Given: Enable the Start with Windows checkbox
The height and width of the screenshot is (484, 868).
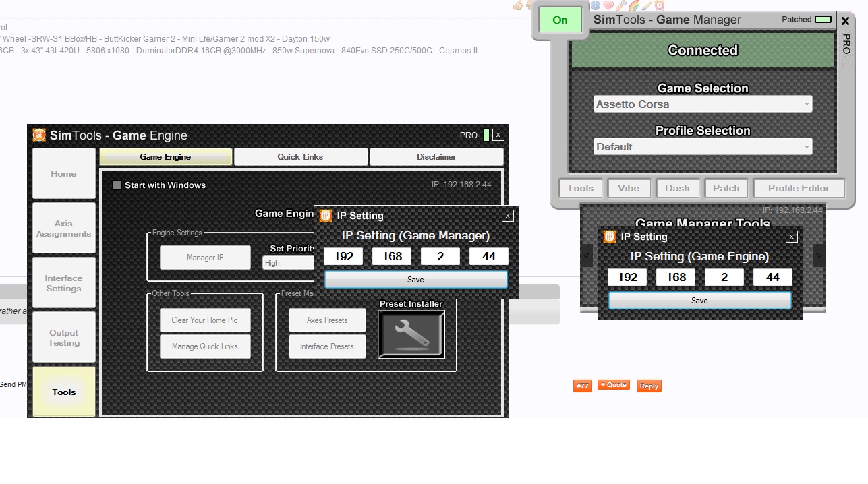Looking at the screenshot, I should point(117,185).
